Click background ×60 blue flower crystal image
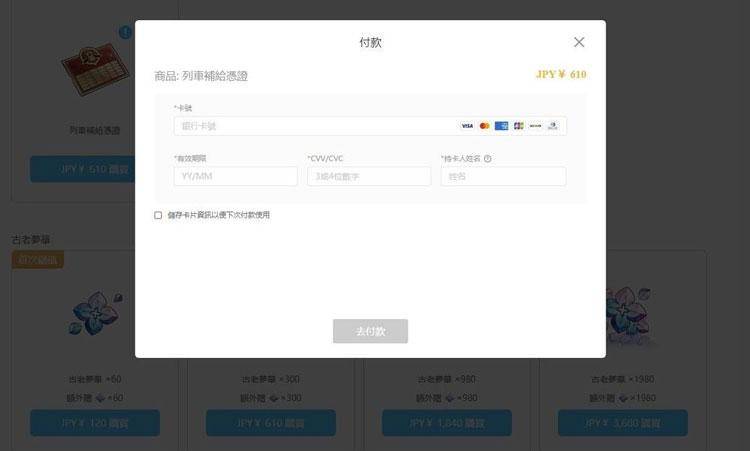The width and height of the screenshot is (750, 451). point(96,313)
